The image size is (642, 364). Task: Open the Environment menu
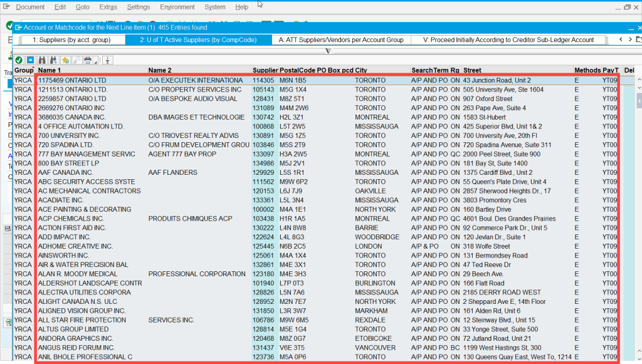tap(176, 7)
